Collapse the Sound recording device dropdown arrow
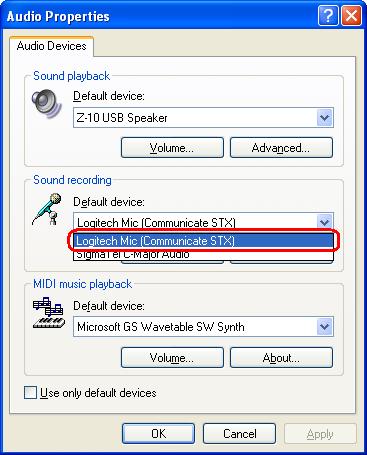 point(324,222)
